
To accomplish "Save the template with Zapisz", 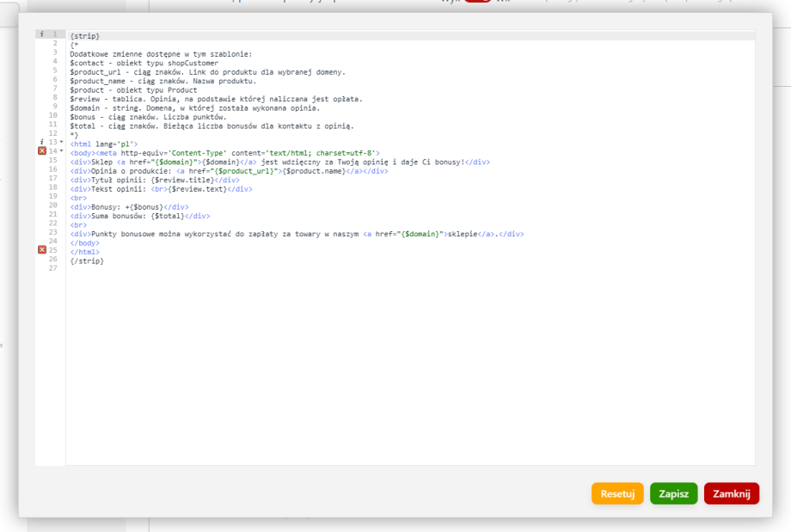I will pos(673,493).
